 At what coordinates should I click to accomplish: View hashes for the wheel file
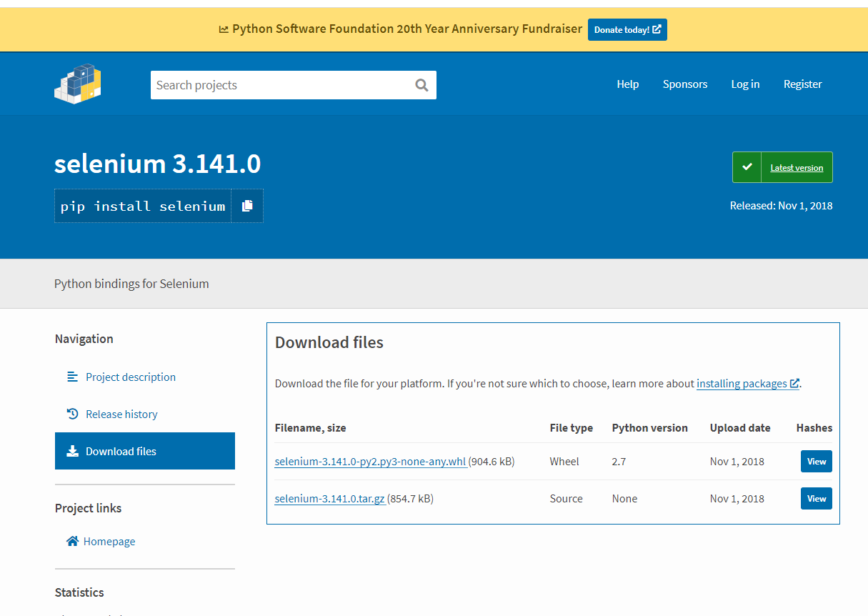pos(816,462)
